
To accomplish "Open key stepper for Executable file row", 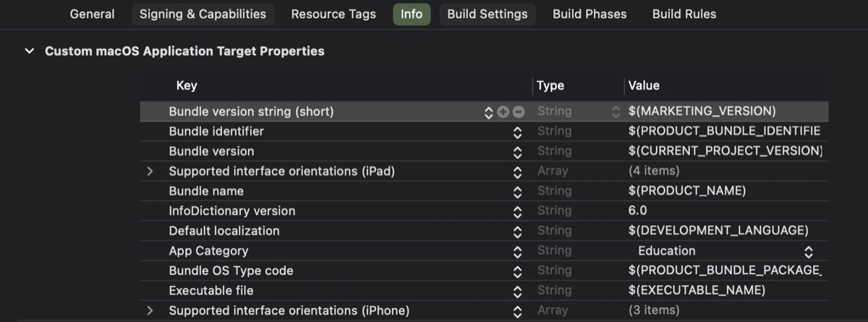I will tap(517, 291).
